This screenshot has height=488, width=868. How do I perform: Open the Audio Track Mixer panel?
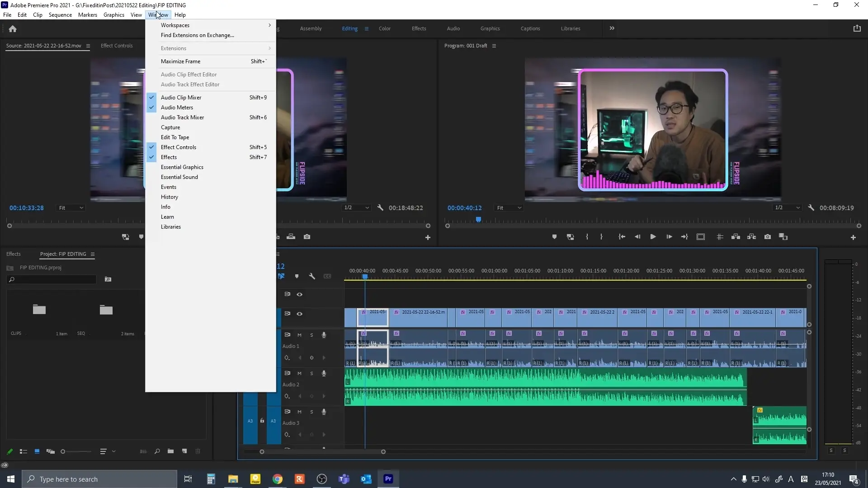211,117
